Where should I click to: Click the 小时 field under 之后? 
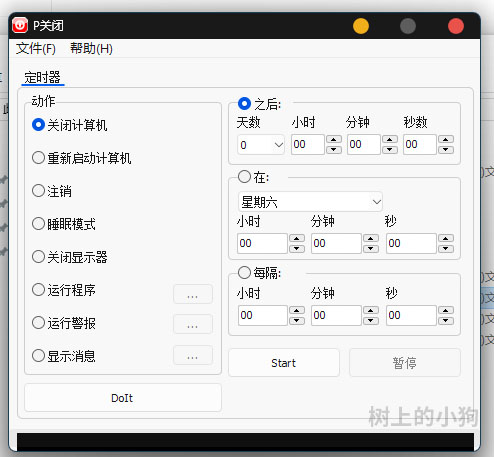point(307,144)
